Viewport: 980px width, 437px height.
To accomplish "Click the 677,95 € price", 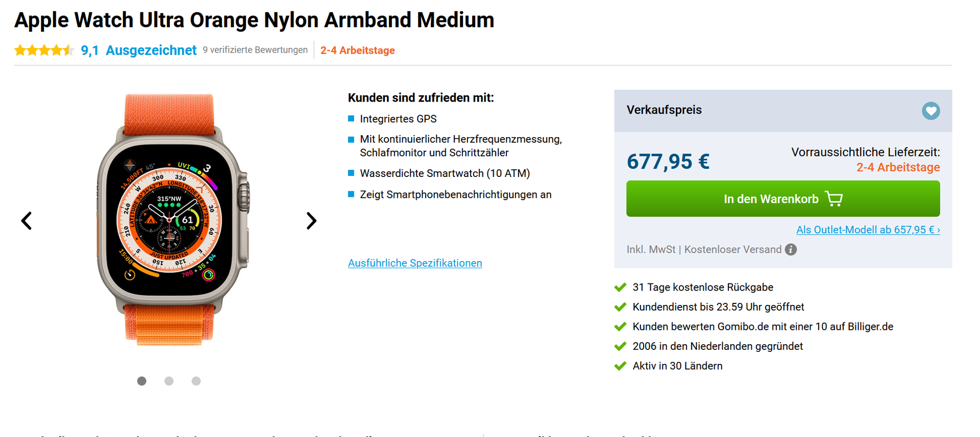I will (668, 162).
